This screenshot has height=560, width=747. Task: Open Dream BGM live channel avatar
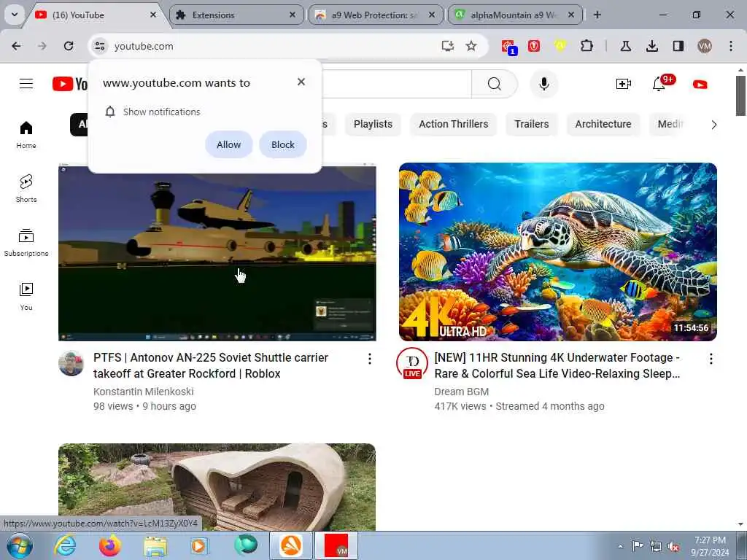412,363
